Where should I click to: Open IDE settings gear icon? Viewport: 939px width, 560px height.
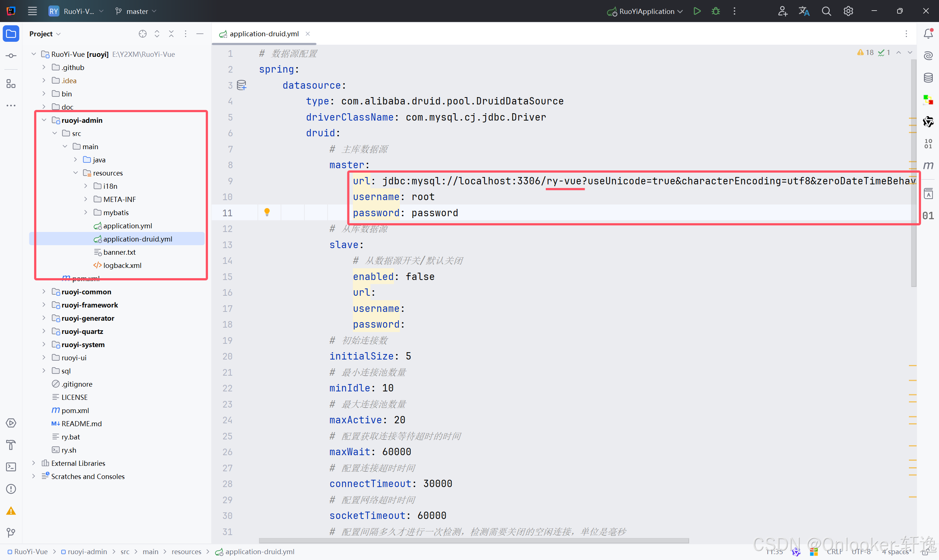tap(848, 11)
